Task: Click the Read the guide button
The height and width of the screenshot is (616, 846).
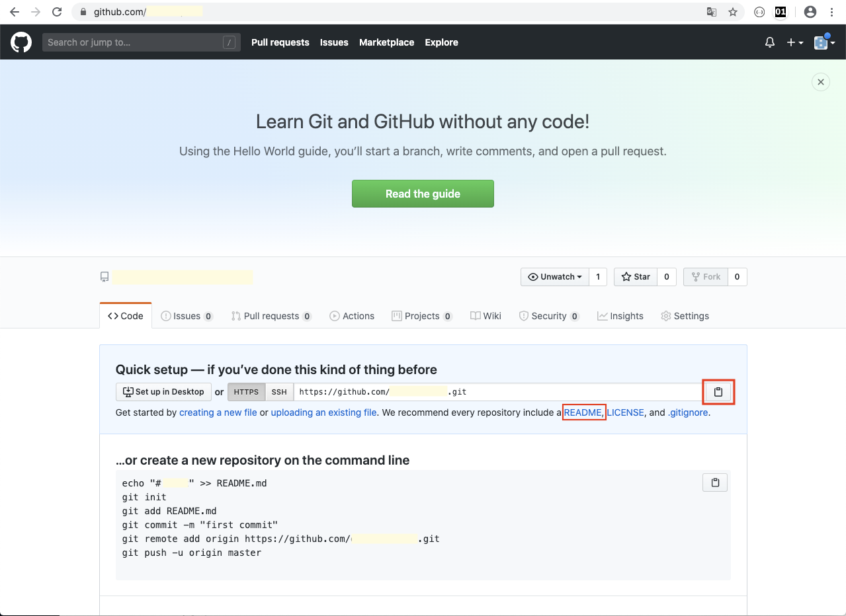Action: (x=423, y=194)
